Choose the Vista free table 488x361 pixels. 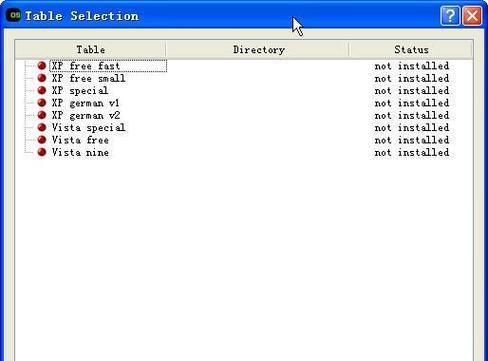[80, 140]
